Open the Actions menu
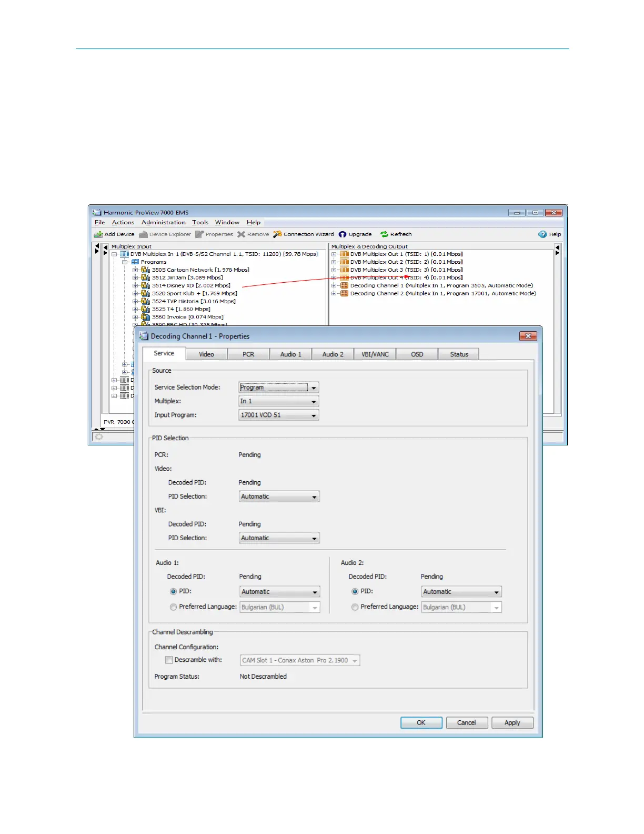Viewport: 644px width, 834px height. pos(123,222)
